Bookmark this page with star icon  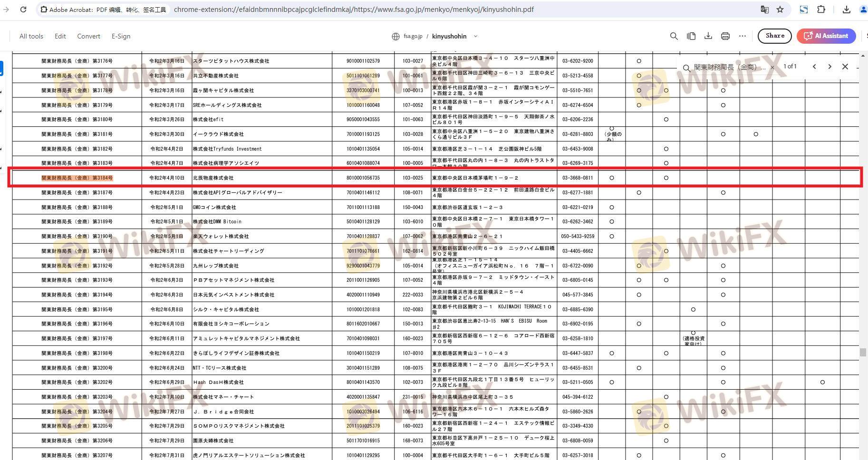pos(780,10)
